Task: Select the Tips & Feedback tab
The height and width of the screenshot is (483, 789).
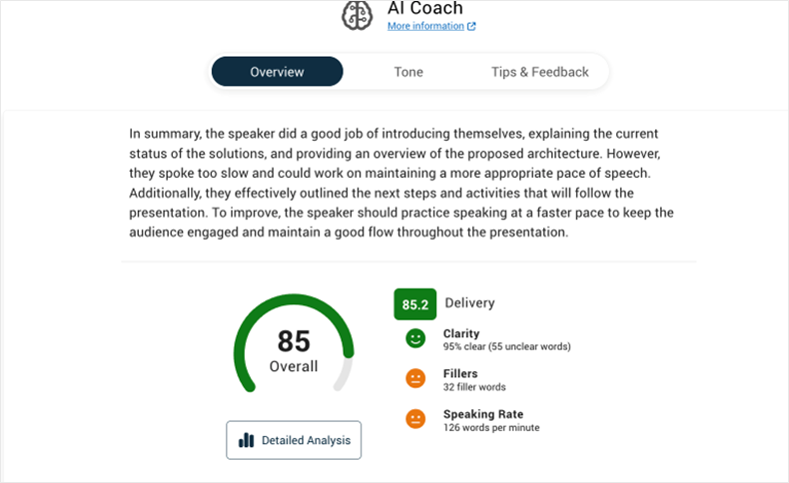Action: [x=539, y=72]
